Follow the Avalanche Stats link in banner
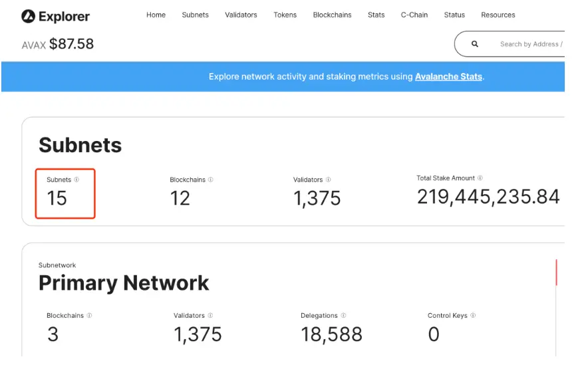 click(448, 76)
